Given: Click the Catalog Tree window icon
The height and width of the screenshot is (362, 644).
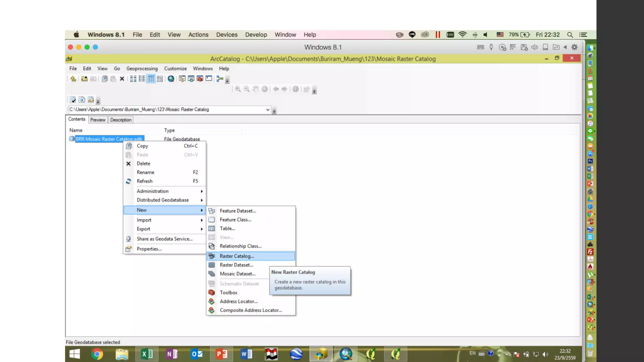Looking at the screenshot, I should tap(182, 79).
